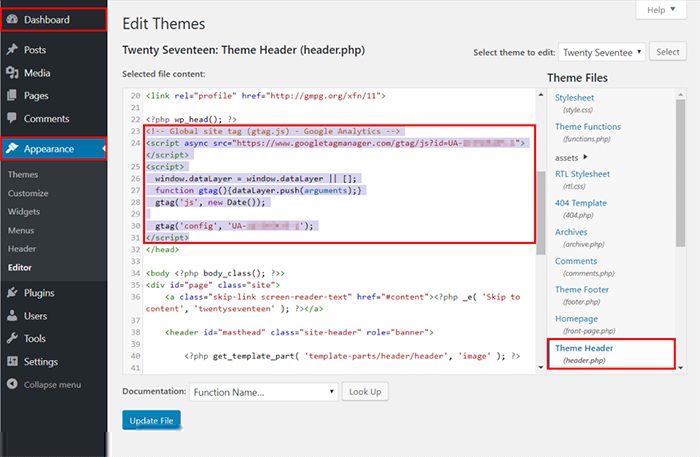Open the Function Name documentation dropdown

pyautogui.click(x=263, y=392)
